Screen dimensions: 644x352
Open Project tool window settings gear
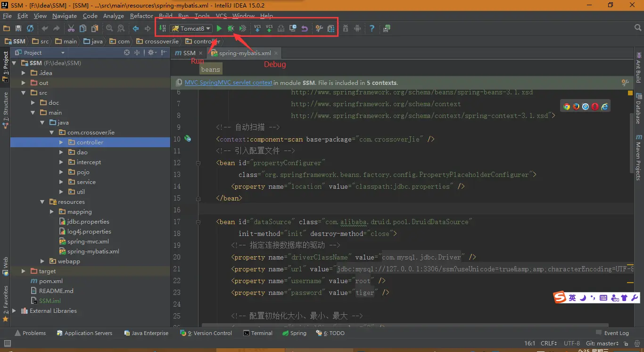pos(151,53)
